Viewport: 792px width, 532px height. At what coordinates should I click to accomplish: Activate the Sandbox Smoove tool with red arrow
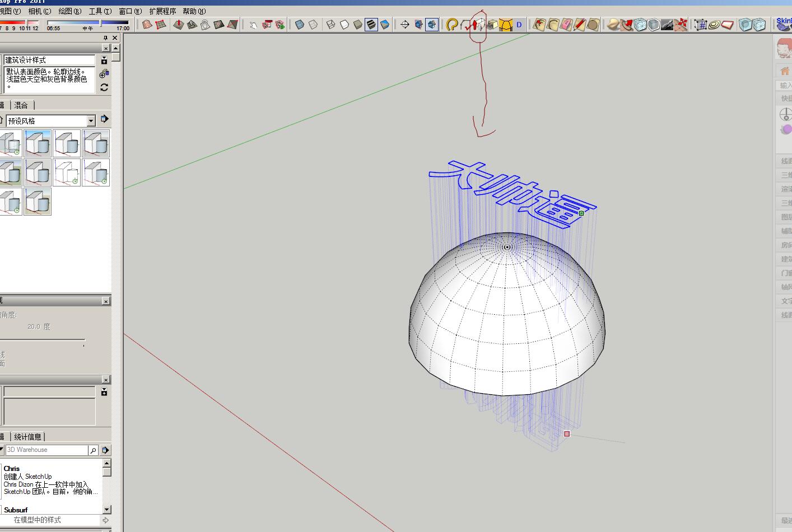[179, 25]
